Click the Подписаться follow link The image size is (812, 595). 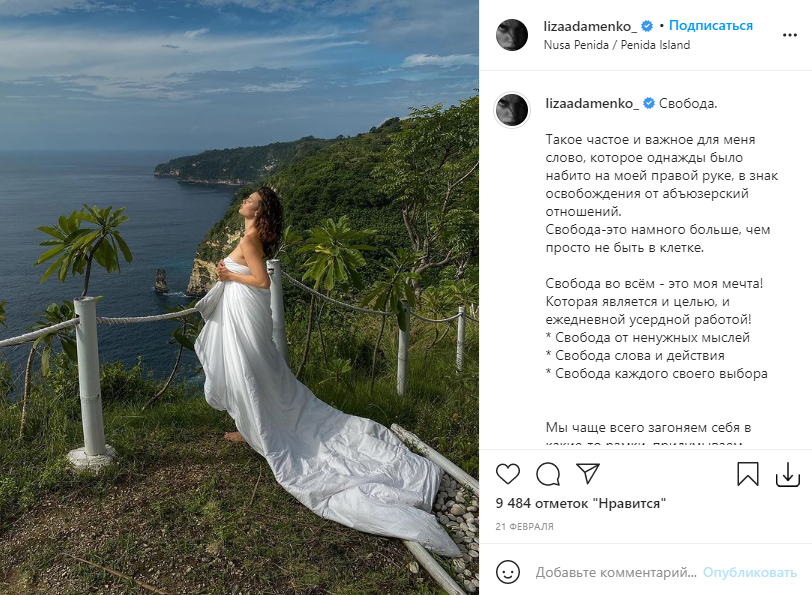tap(711, 25)
